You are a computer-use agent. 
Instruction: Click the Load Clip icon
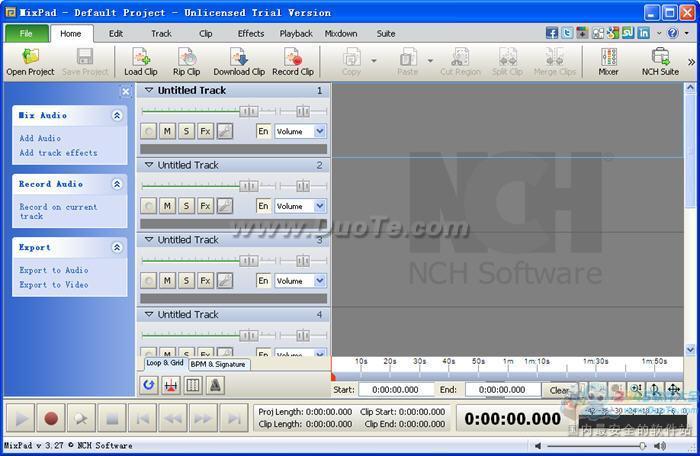pos(140,62)
